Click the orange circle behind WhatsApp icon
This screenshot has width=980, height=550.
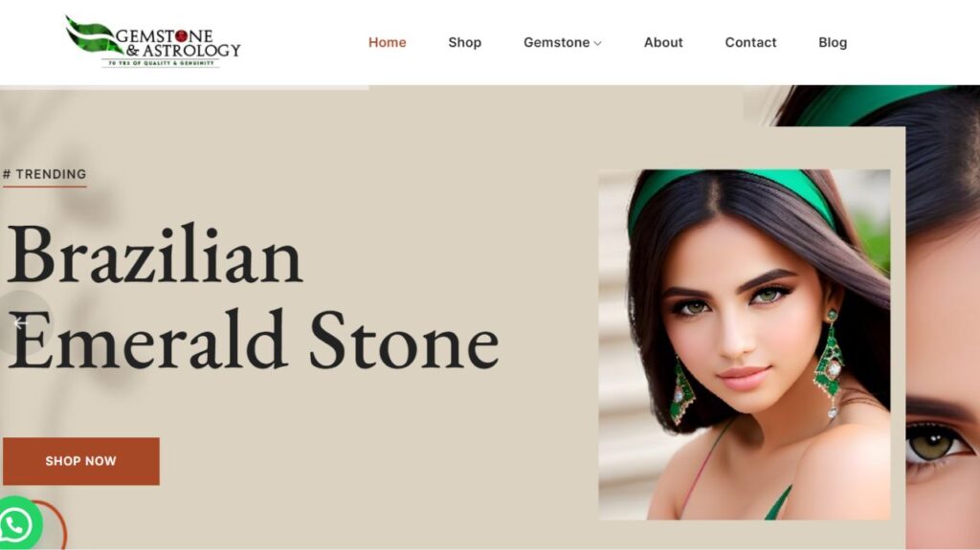[x=55, y=524]
